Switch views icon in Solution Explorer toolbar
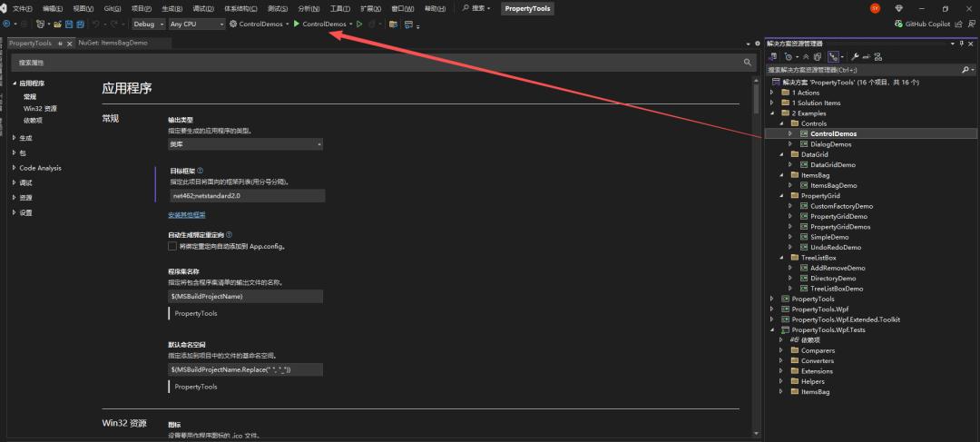Viewport: 980px width, 442px height. coord(773,56)
